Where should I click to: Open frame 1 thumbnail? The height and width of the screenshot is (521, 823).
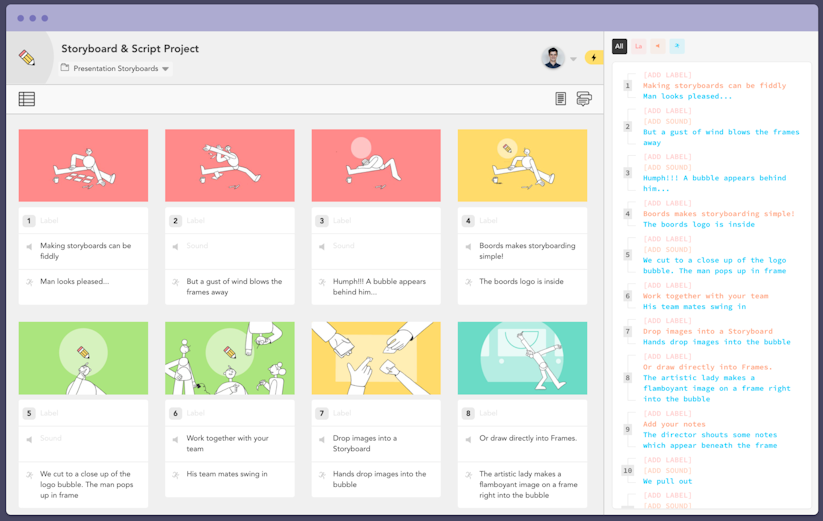coord(83,165)
